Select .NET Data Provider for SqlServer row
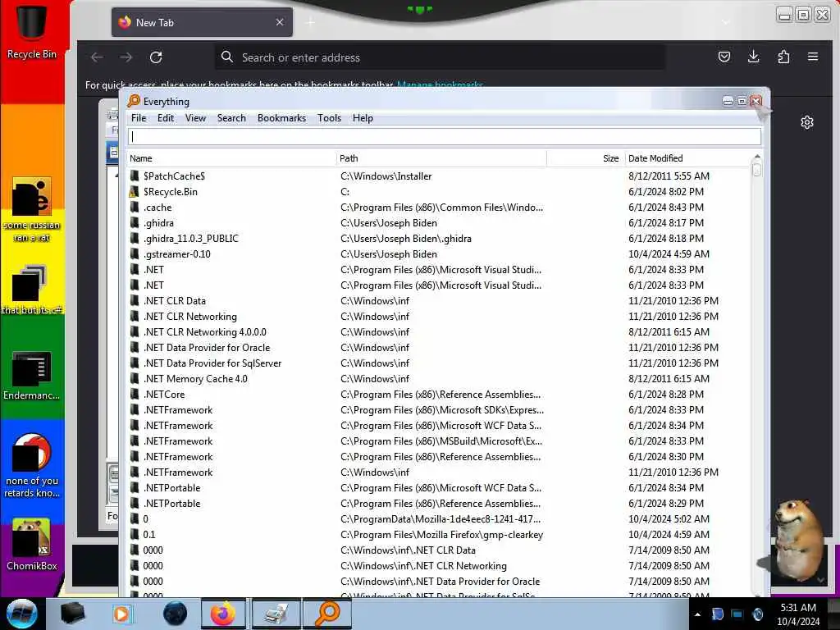The image size is (840, 630). point(440,363)
